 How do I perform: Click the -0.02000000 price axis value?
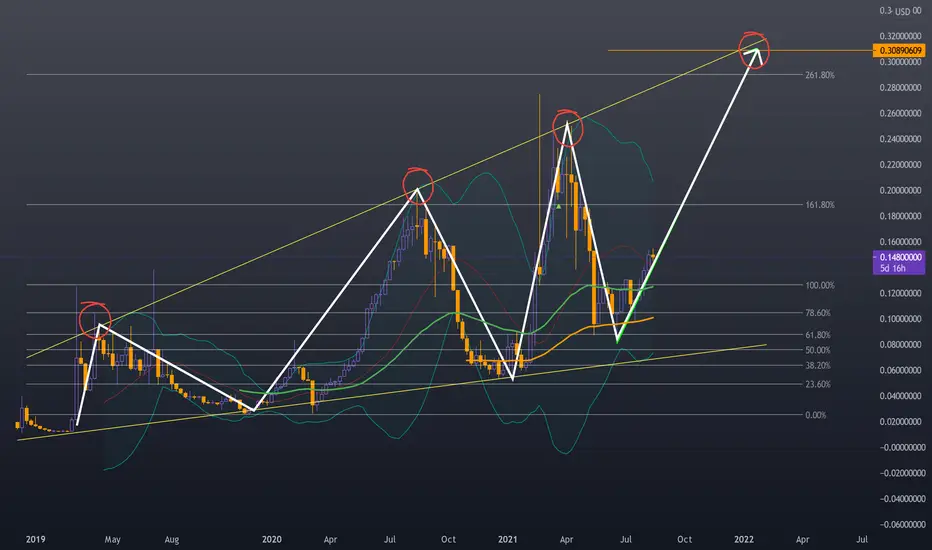pos(900,473)
